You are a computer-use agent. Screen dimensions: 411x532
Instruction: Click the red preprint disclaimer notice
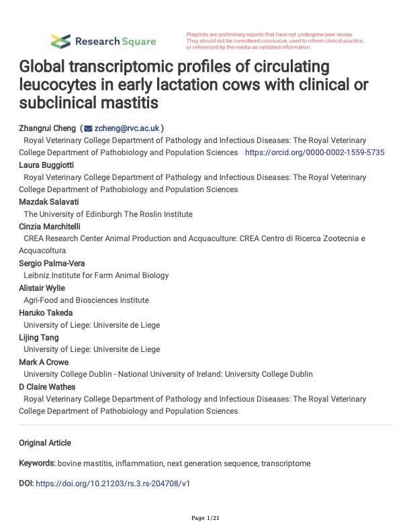click(x=275, y=41)
